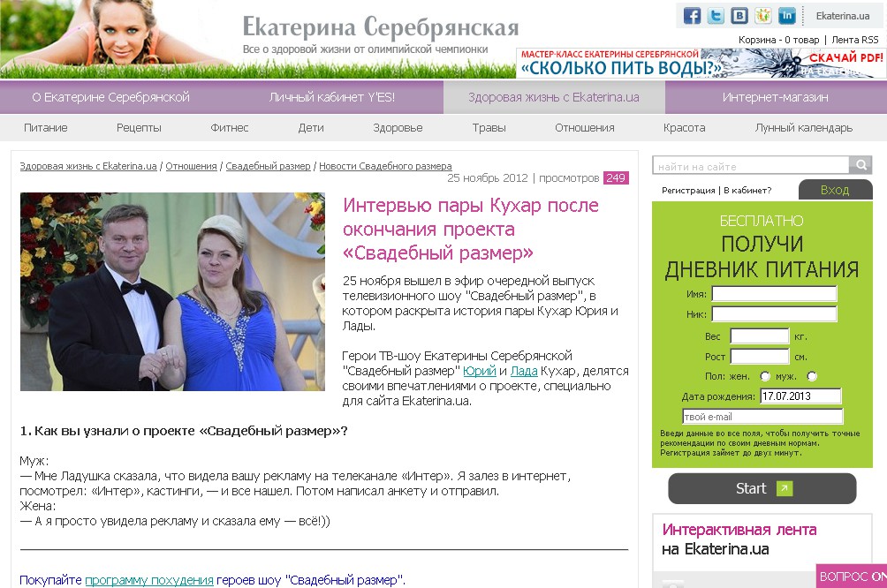The height and width of the screenshot is (588, 887).
Task: Open Личный кабинет Y'ES! tab
Action: click(x=332, y=97)
